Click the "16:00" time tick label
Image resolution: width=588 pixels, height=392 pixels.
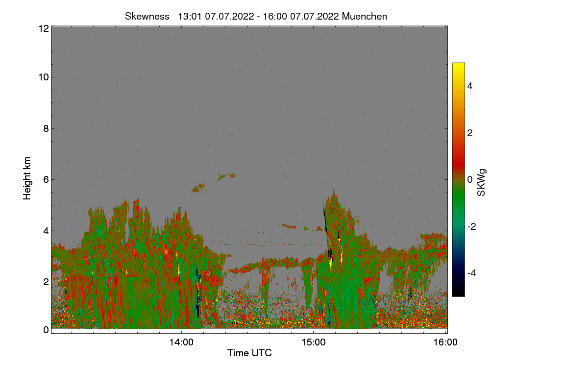pos(446,343)
